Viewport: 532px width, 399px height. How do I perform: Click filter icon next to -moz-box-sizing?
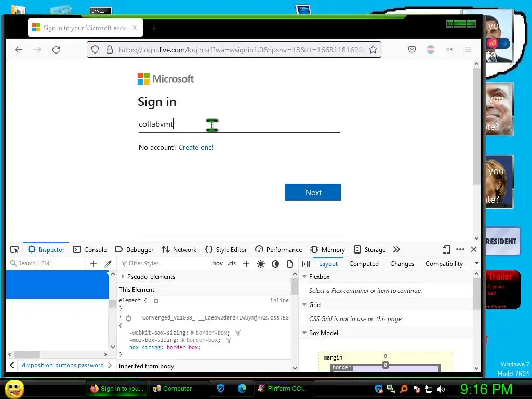pos(229,340)
